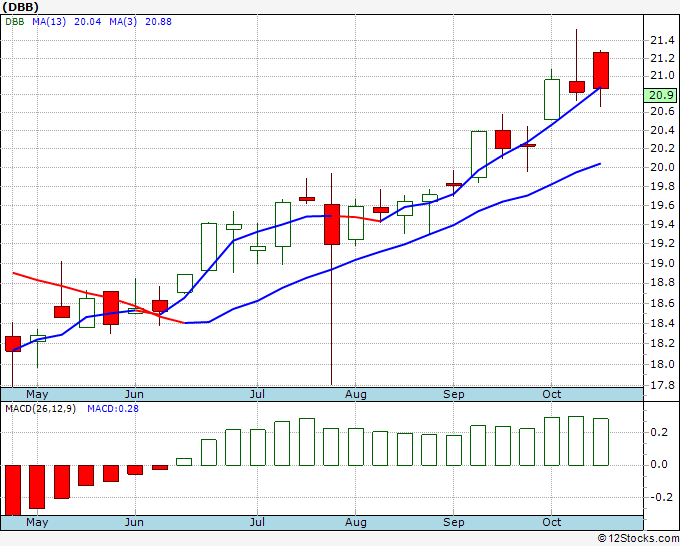Click the MA(3) value 20.88
Screen dimensions: 680x546
(x=158, y=22)
